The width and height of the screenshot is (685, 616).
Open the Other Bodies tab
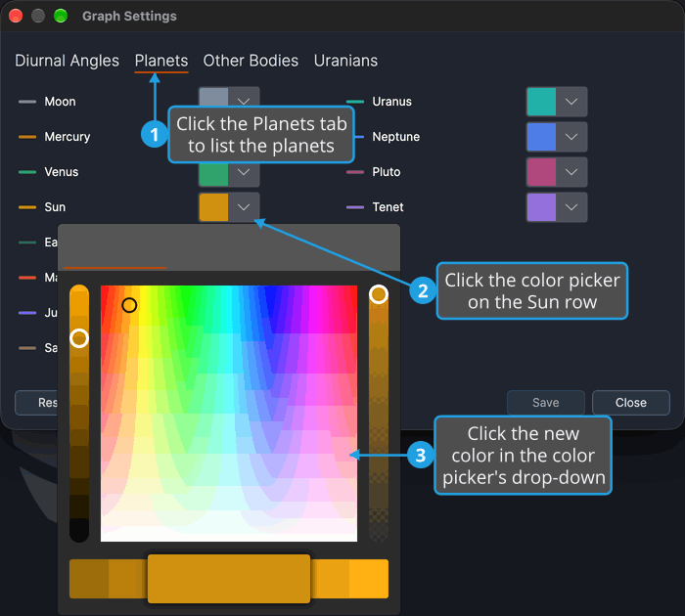tap(251, 61)
